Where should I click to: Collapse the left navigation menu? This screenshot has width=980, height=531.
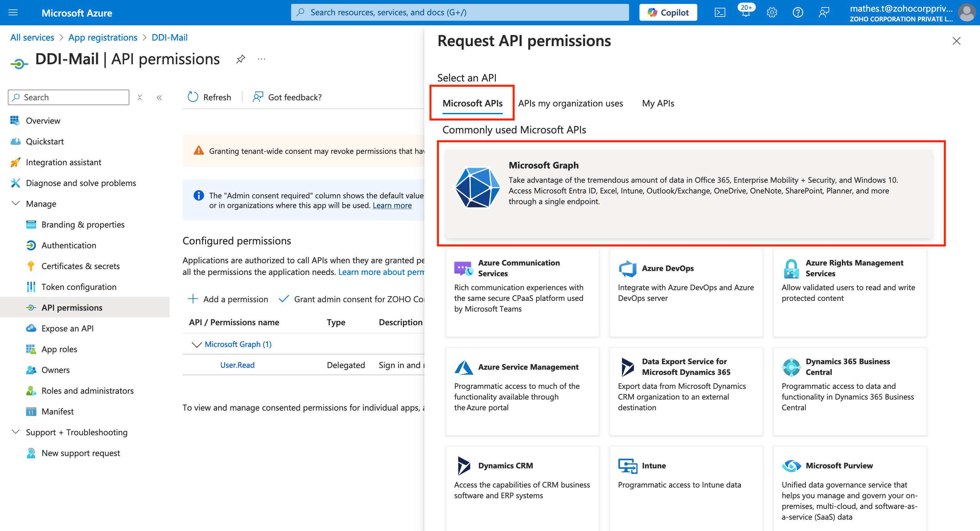(159, 98)
